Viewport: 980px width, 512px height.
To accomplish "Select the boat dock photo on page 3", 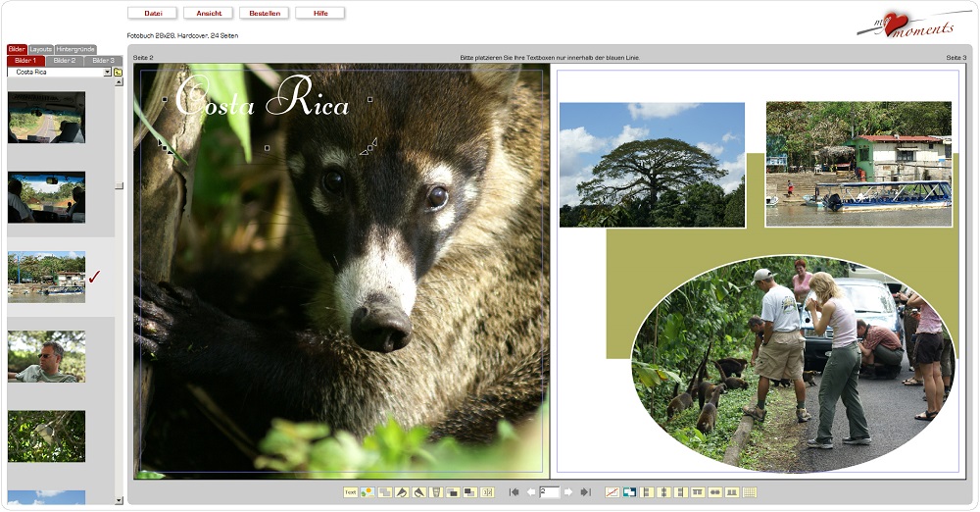I will (858, 164).
